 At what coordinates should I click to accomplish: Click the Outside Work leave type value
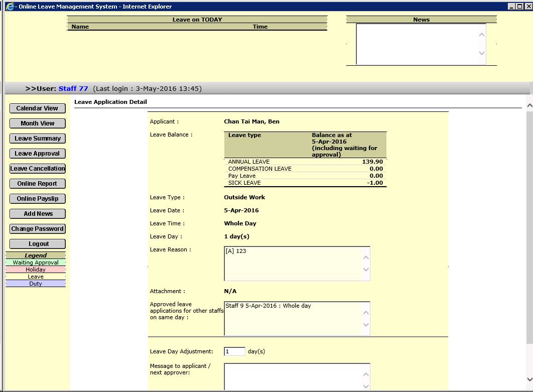(244, 198)
